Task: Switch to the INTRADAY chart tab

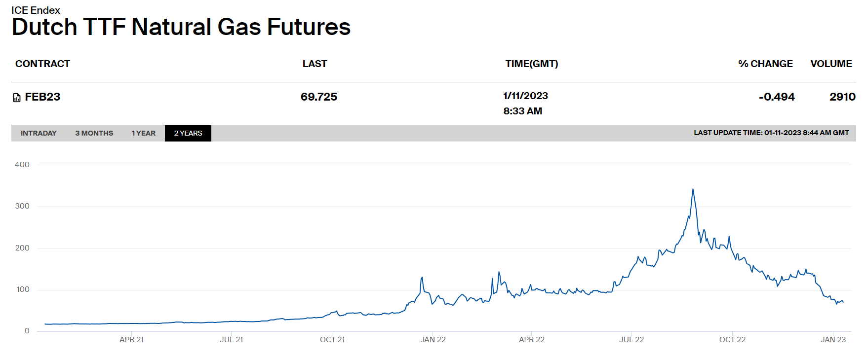Action: 39,133
